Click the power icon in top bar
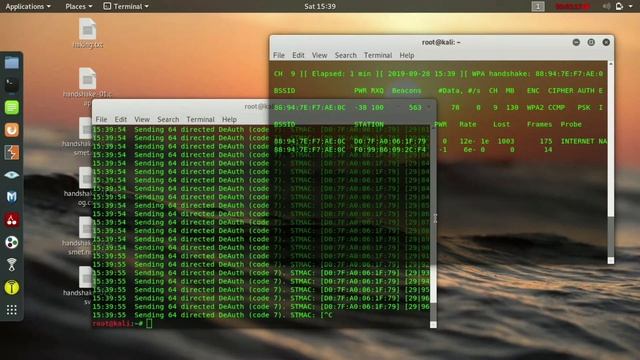This screenshot has height=360, width=640. (x=619, y=6)
